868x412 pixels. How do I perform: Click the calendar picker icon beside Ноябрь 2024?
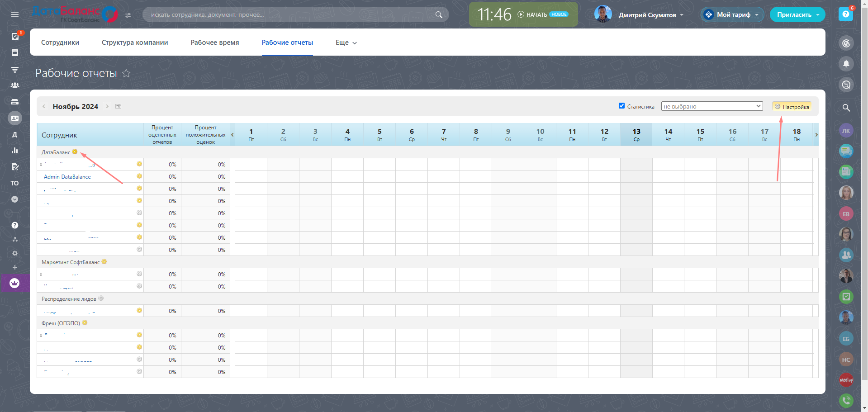pyautogui.click(x=119, y=106)
